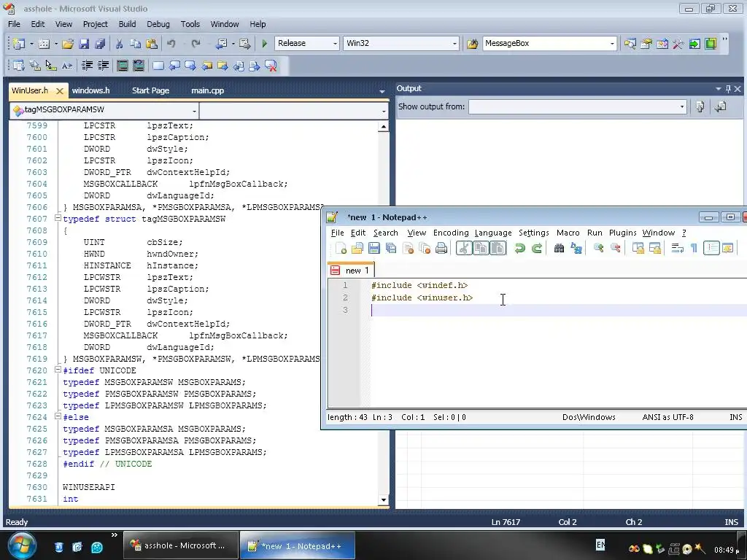Viewport: 747px width, 560px height.
Task: Click Increase Indent icon in text editor toolbar
Action: [103, 66]
